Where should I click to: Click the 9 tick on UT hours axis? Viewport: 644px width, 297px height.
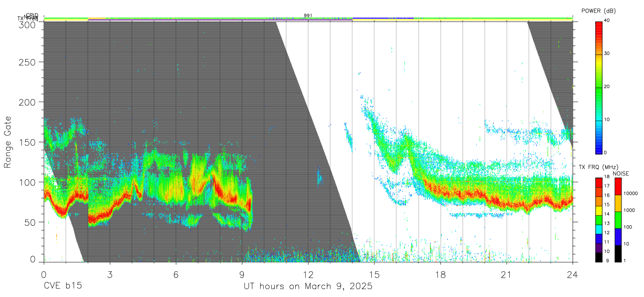point(242,275)
